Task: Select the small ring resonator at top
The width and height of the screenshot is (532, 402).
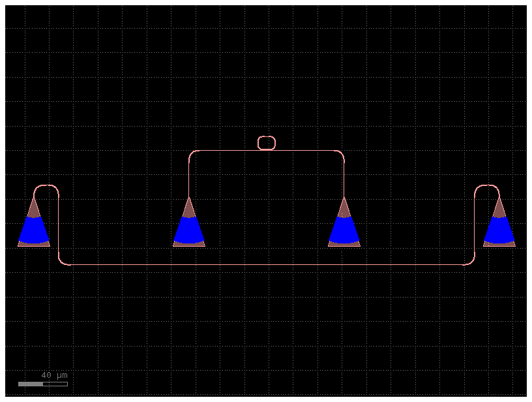Action: point(267,143)
